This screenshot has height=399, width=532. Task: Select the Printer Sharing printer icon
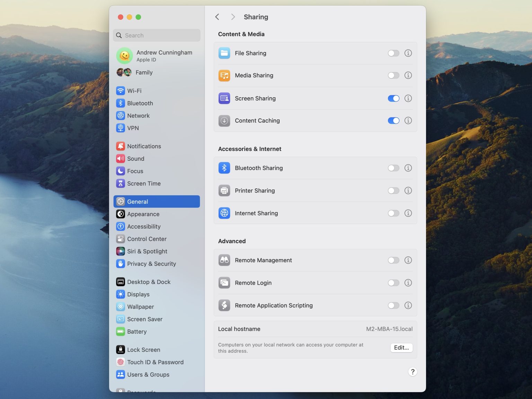tap(224, 190)
